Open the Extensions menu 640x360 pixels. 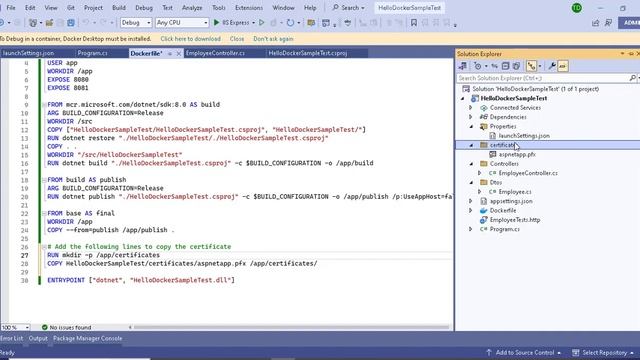[249, 8]
